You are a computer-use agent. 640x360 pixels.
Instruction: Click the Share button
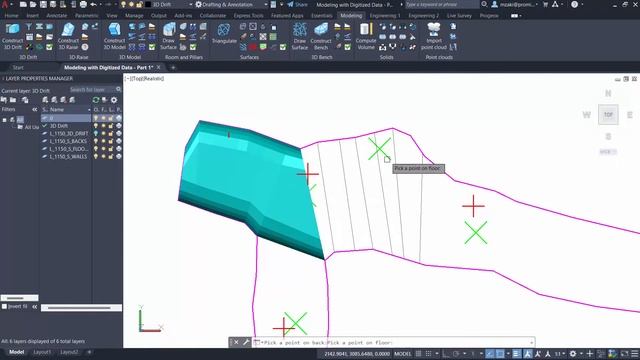click(x=298, y=4)
